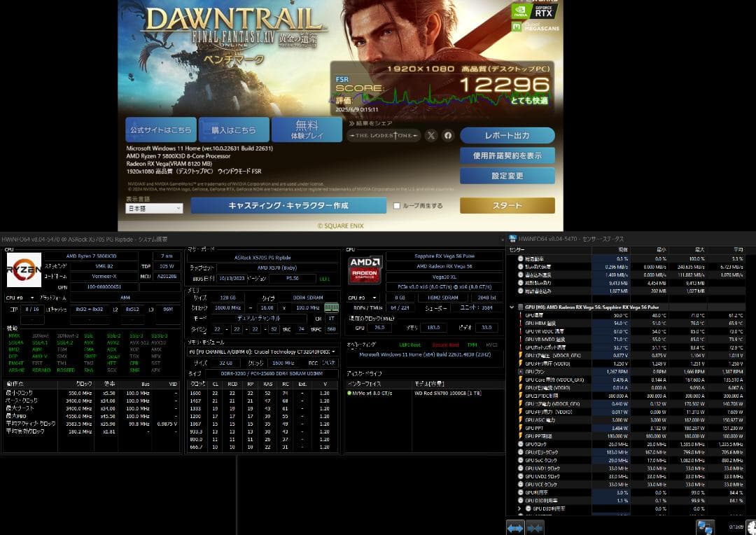Image resolution: width=756 pixels, height=535 pixels.
Task: Click the clock icon in sensor toolbar
Action: pos(751,527)
